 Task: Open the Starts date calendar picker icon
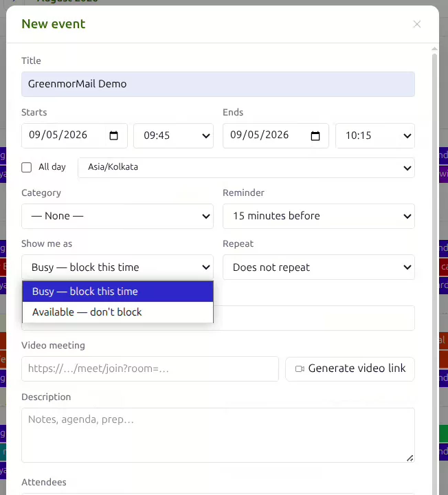(x=113, y=135)
